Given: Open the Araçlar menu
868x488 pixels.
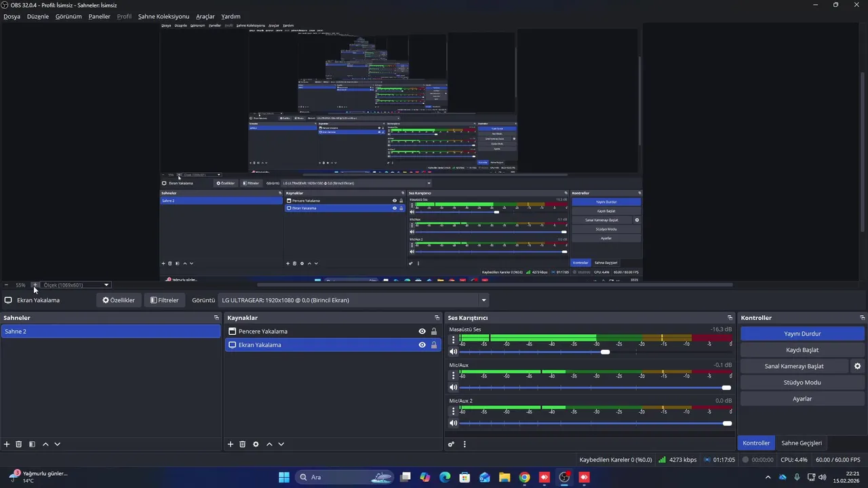Looking at the screenshot, I should click(x=205, y=16).
